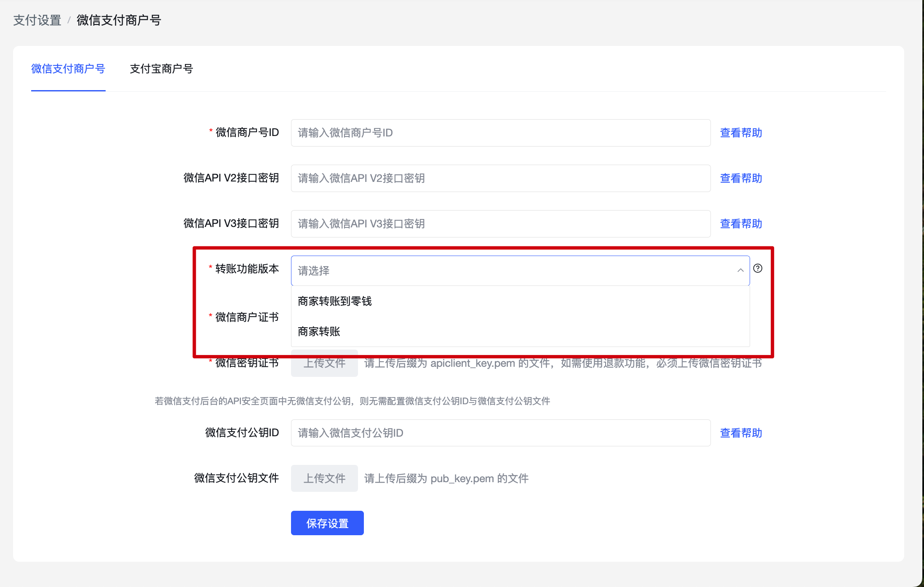
Task: Click the 微信支付公钥文件 field label
Action: 236,478
